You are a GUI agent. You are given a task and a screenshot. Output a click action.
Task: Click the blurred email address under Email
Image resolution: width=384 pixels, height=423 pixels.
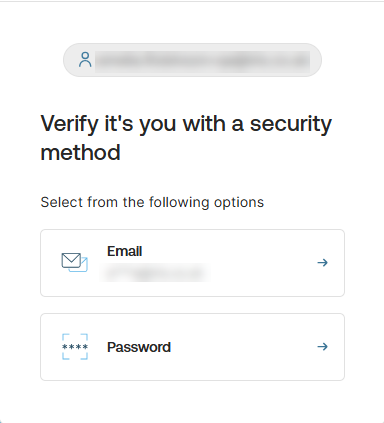(155, 273)
